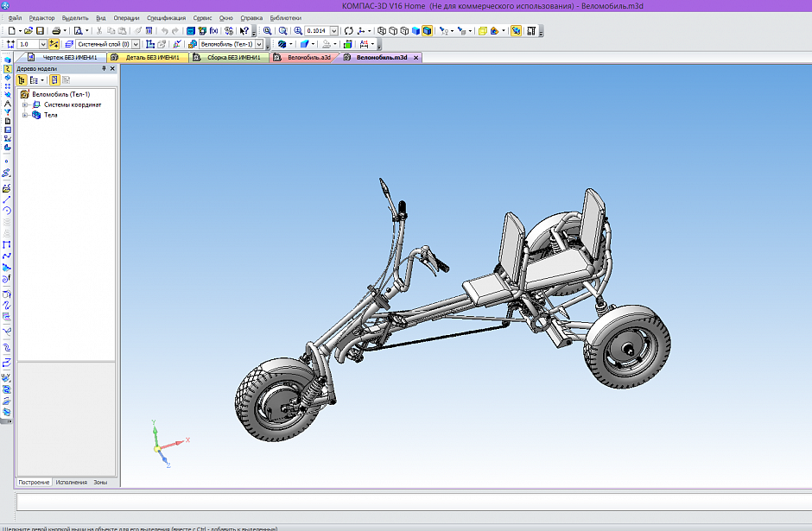The width and height of the screenshot is (812, 531).
Task: Toggle shaded-with-edges display mode button
Action: click(x=428, y=31)
